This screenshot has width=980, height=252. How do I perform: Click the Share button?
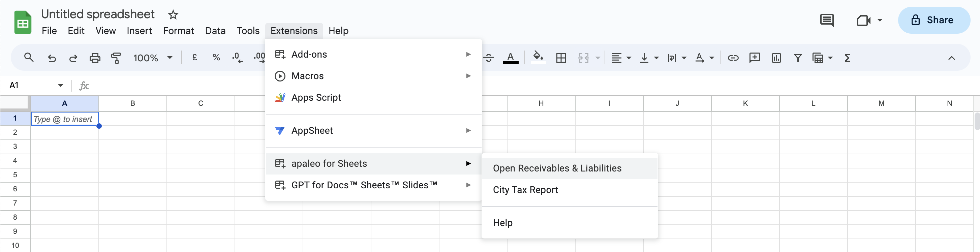click(933, 20)
